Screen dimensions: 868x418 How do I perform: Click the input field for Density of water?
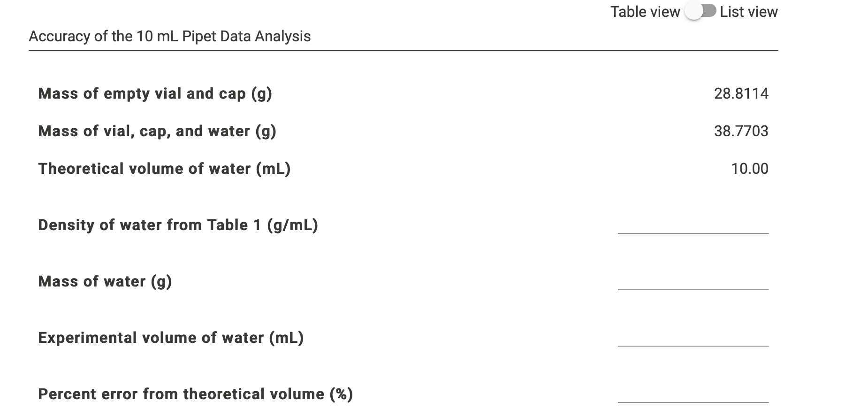(693, 231)
